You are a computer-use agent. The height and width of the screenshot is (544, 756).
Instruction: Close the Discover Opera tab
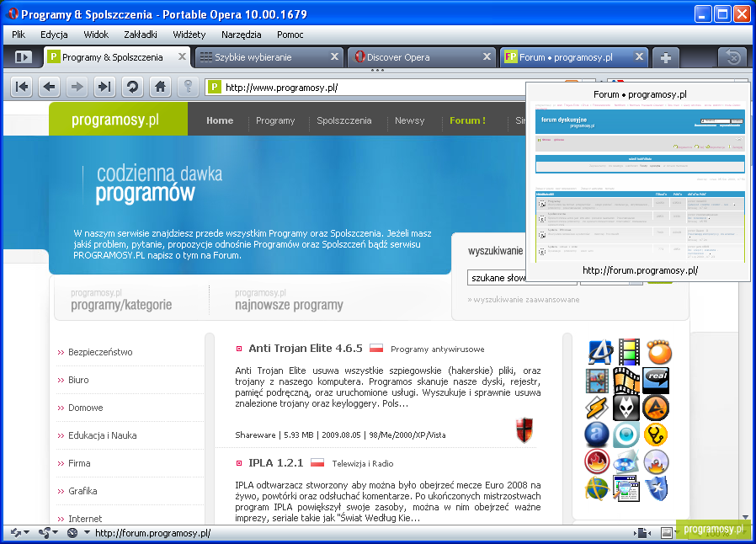(x=487, y=56)
